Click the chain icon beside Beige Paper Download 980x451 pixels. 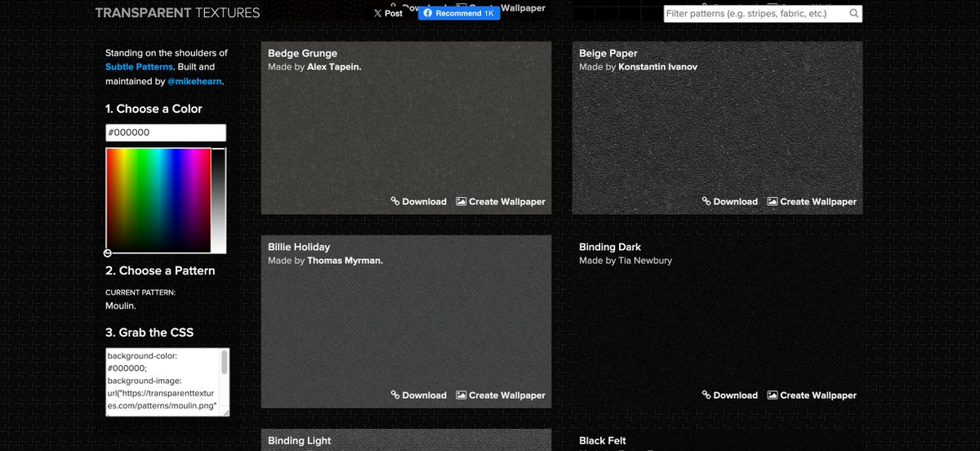pyautogui.click(x=706, y=201)
